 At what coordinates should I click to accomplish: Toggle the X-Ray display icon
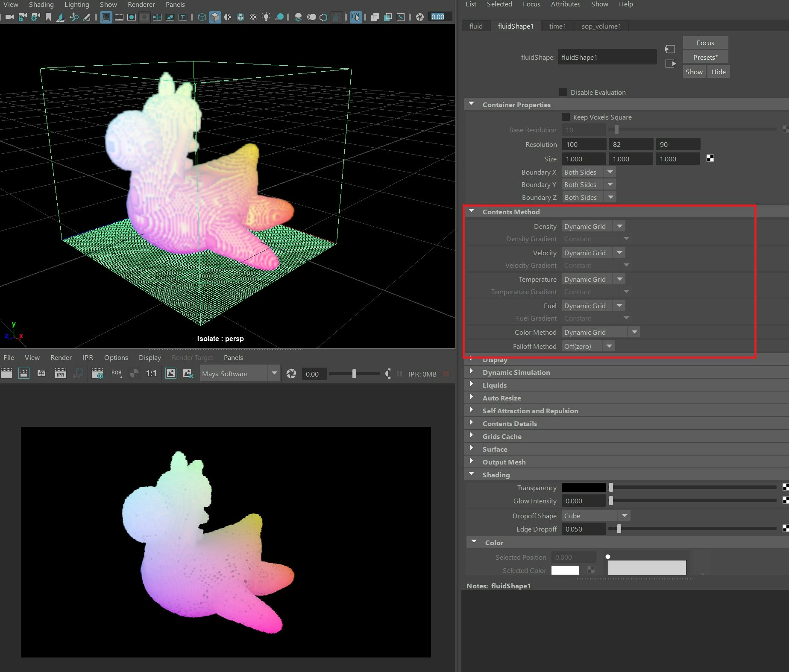(375, 17)
